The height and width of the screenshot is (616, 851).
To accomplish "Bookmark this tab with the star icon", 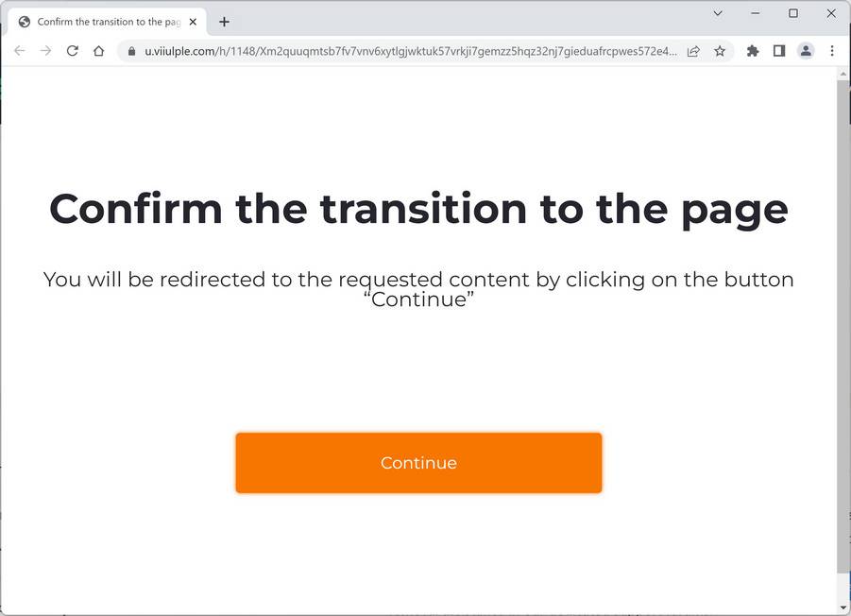I will pos(720,51).
